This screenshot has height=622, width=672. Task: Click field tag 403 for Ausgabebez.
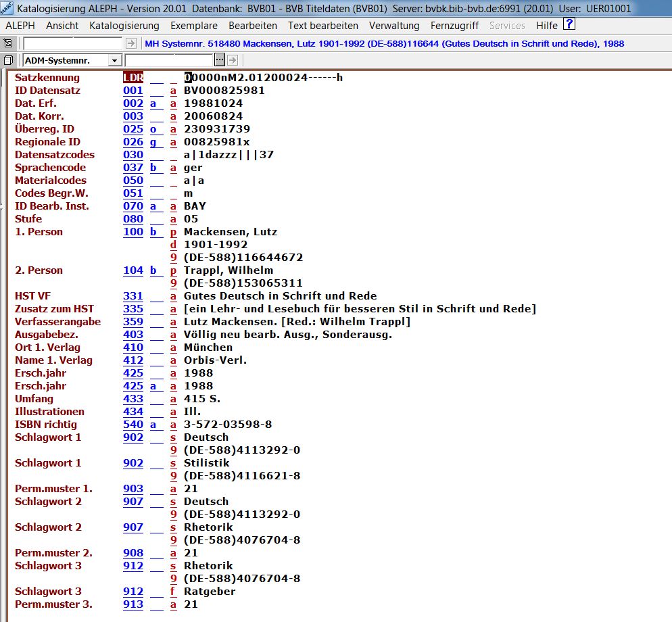tap(133, 335)
